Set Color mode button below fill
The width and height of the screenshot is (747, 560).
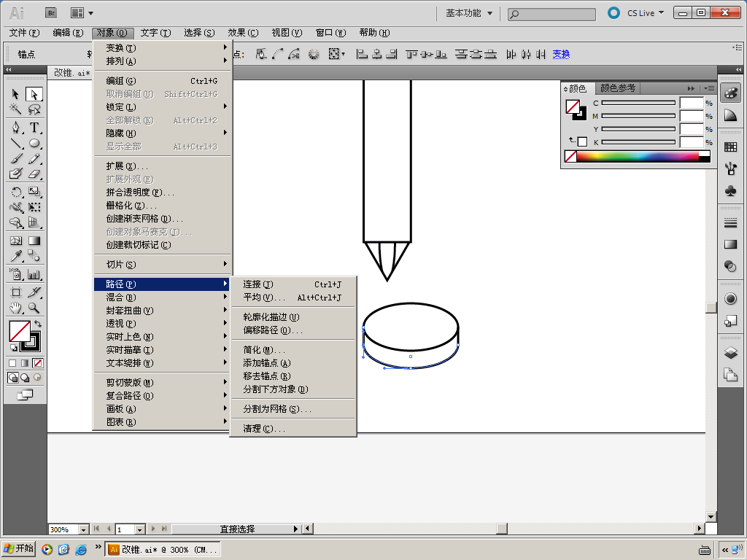tap(13, 363)
